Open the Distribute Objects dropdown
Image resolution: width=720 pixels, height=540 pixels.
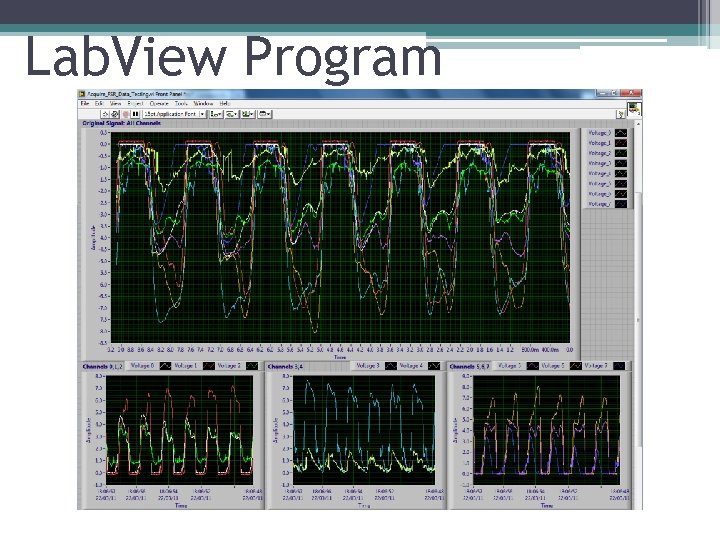tap(231, 114)
